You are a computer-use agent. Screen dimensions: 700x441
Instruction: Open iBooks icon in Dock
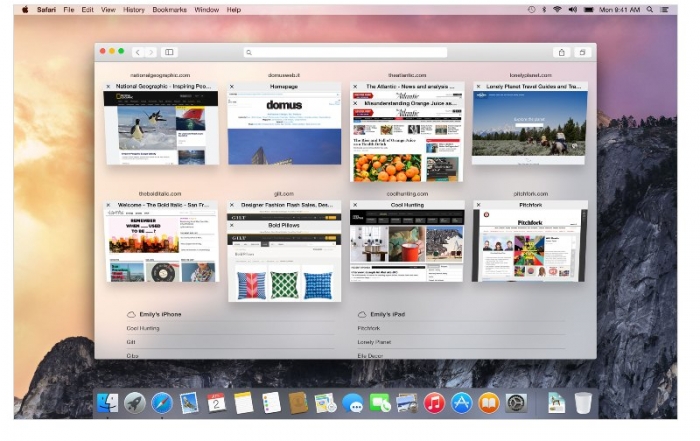489,404
